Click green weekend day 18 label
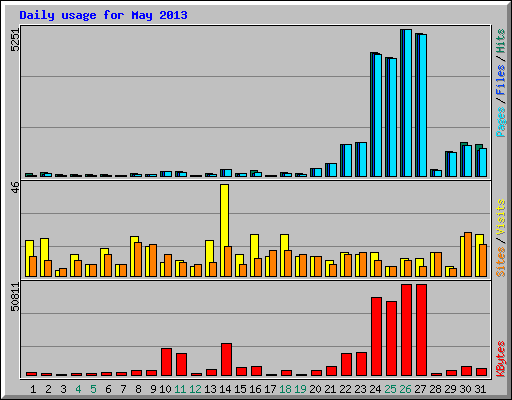This screenshot has width=512, height=400. [285, 389]
